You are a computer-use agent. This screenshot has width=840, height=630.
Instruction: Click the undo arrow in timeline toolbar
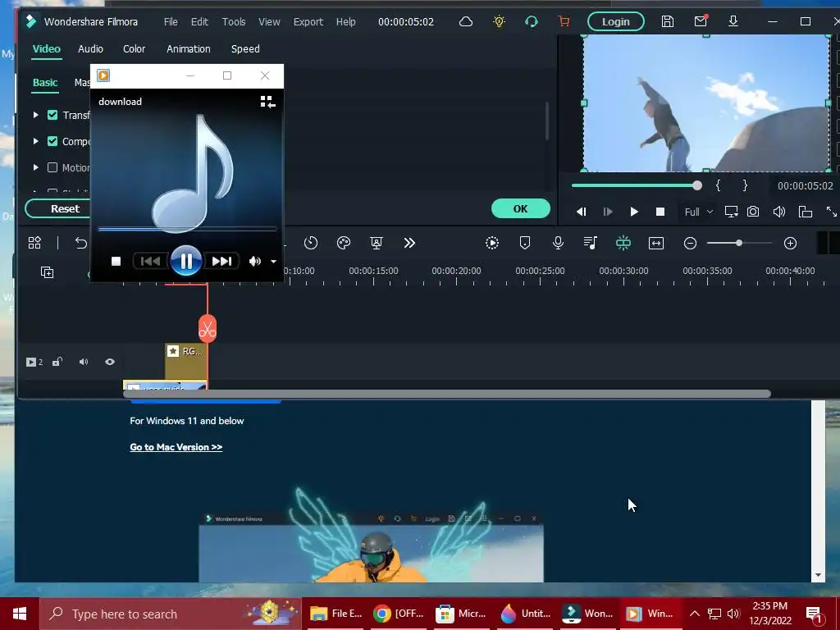click(81, 243)
